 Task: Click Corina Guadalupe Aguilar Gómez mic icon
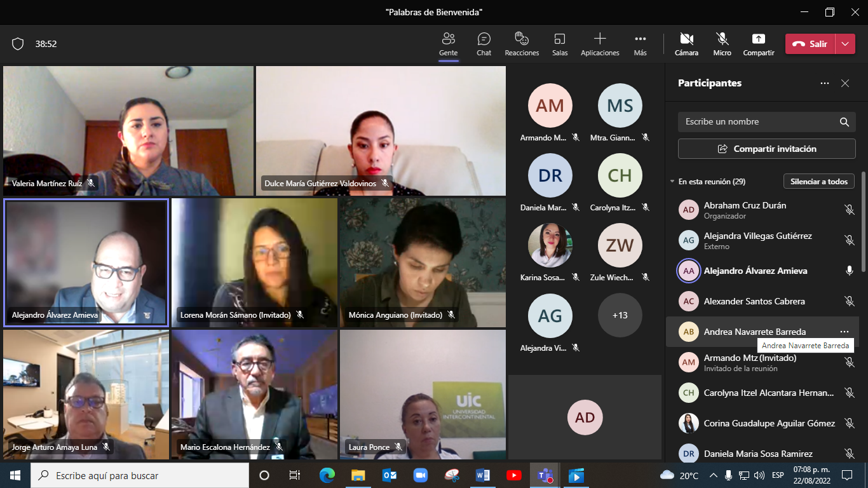click(850, 423)
